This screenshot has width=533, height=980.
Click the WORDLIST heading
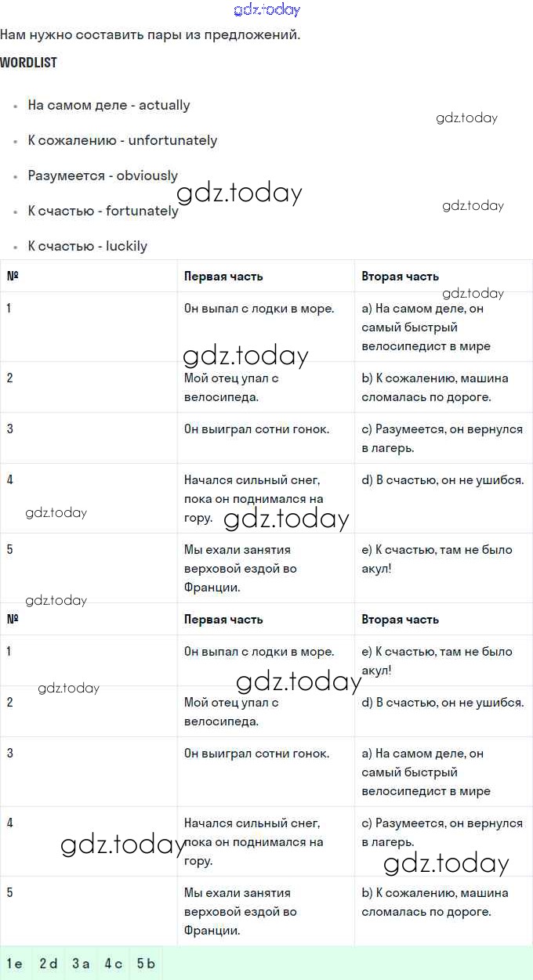coord(29,63)
